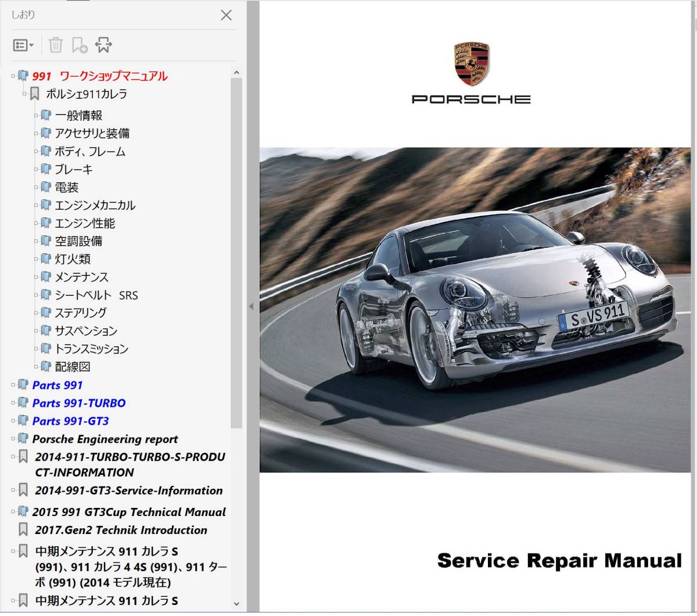
Task: Expand the 電装 bookmark node
Action: coord(36,187)
